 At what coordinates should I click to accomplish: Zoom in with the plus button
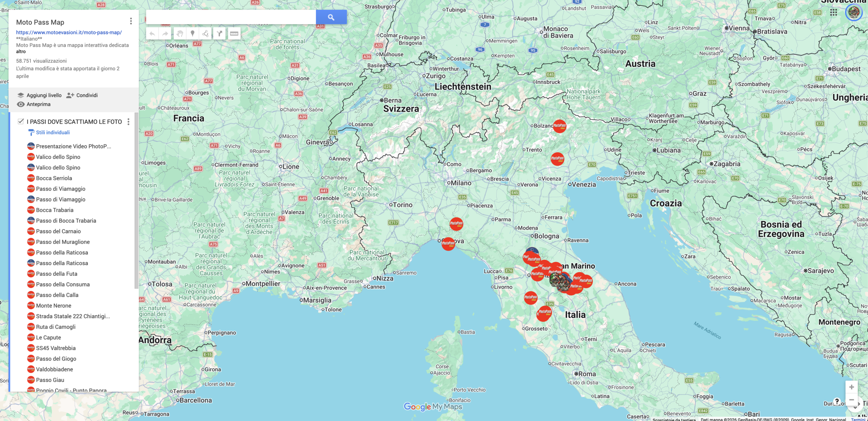[x=851, y=387]
